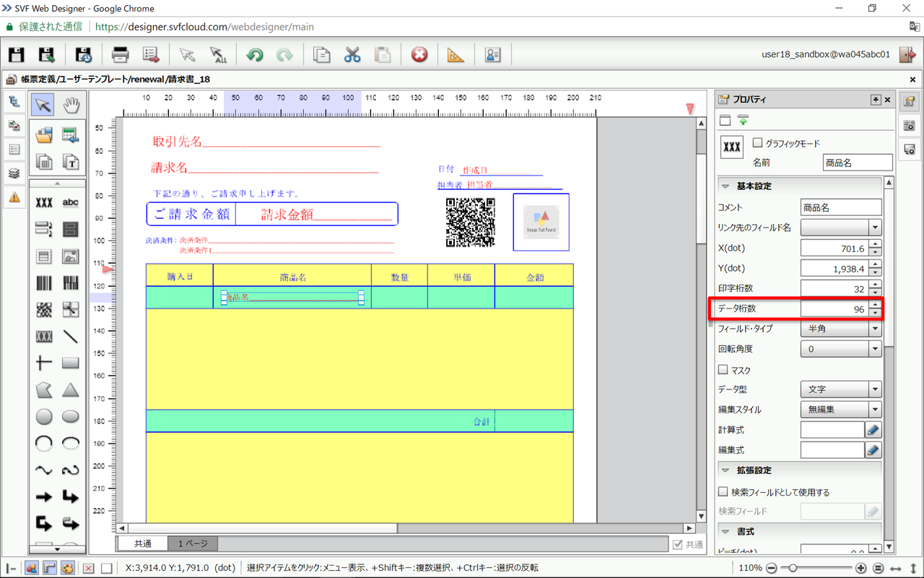924x578 pixels.
Task: Select the triangle shape tool
Action: [71, 390]
